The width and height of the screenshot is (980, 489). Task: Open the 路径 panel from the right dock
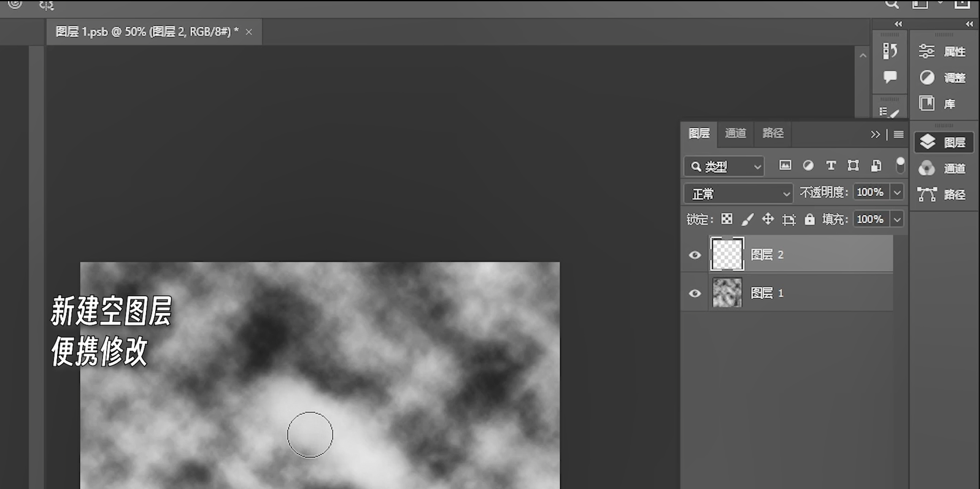(943, 194)
